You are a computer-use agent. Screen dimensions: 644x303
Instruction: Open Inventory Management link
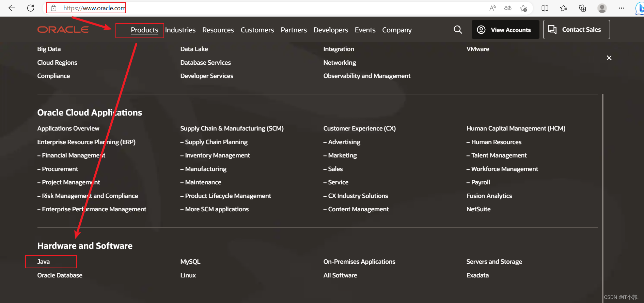[215, 155]
